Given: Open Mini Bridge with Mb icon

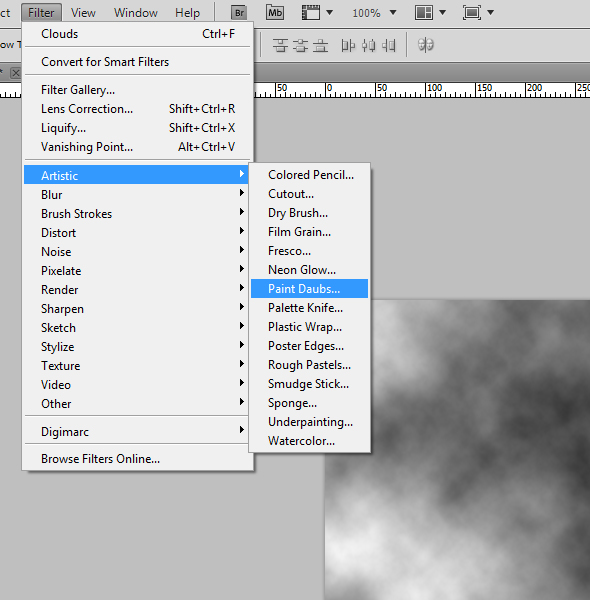Looking at the screenshot, I should [275, 13].
